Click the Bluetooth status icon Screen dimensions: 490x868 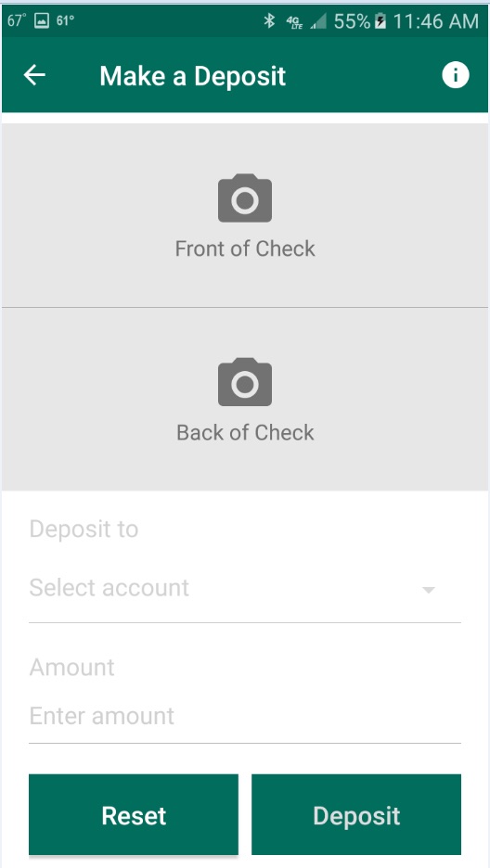coord(269,21)
